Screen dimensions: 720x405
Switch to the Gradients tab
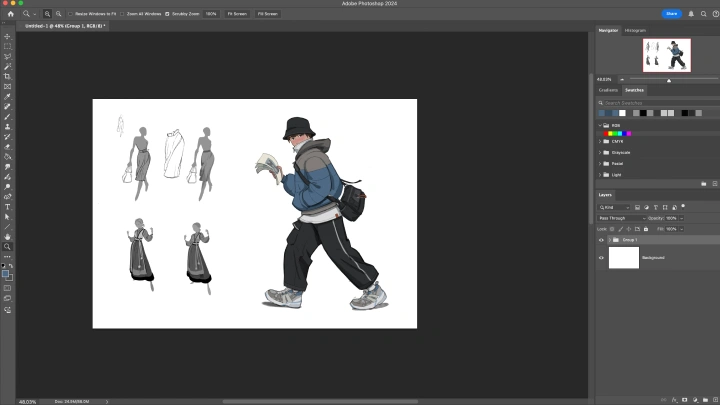pos(608,90)
